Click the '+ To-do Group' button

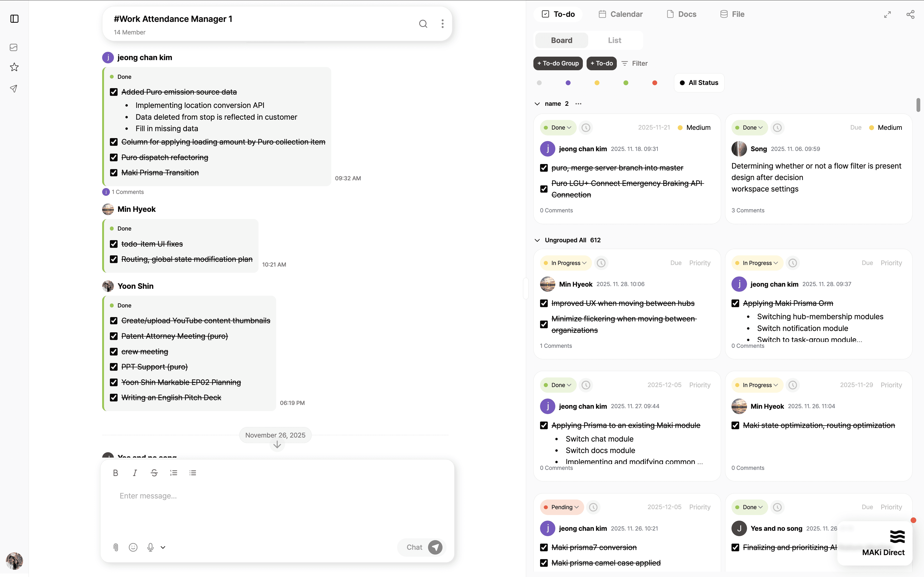pos(558,63)
